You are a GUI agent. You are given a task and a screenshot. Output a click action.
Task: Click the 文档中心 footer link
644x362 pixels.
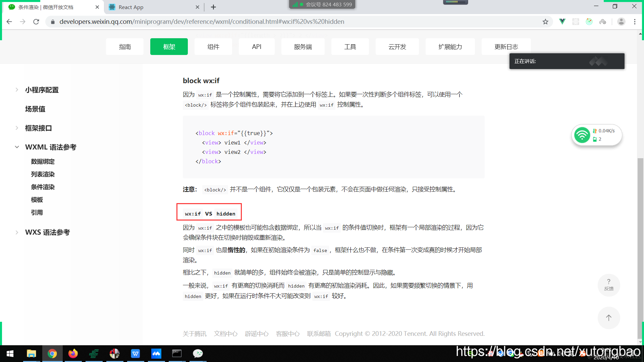(226, 334)
